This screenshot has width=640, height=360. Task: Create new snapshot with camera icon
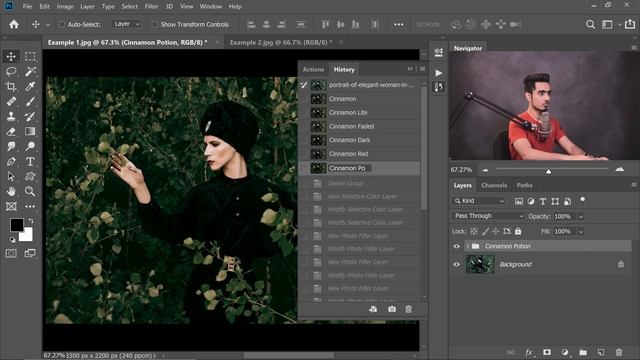[x=392, y=309]
